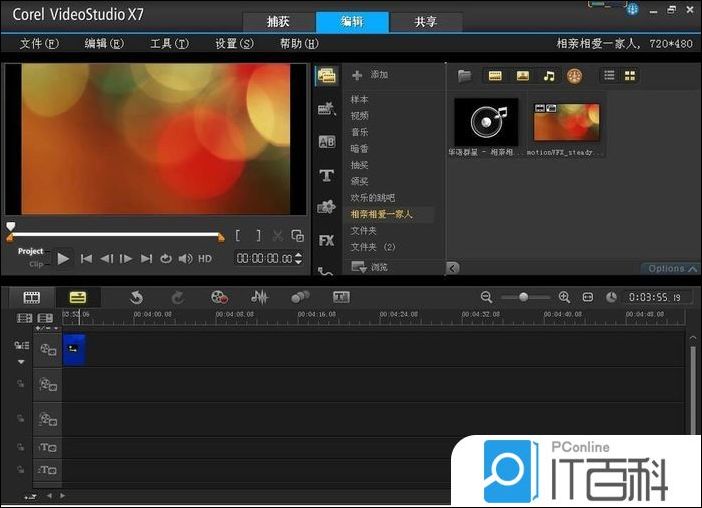Toggle audio files filter in library

[548, 76]
